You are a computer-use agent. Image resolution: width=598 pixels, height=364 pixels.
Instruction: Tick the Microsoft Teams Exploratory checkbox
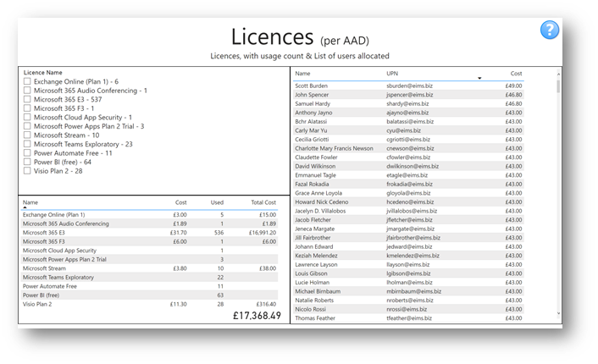coord(27,144)
